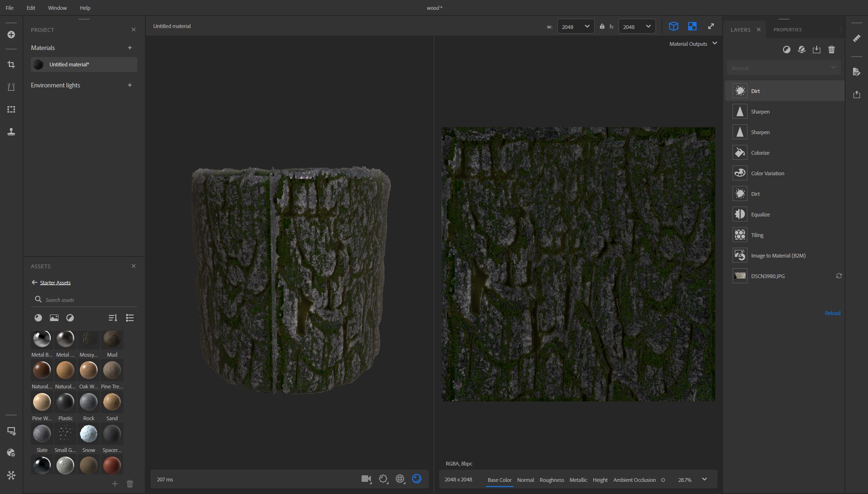Open the Edit menu
The width and height of the screenshot is (868, 494).
coord(31,8)
